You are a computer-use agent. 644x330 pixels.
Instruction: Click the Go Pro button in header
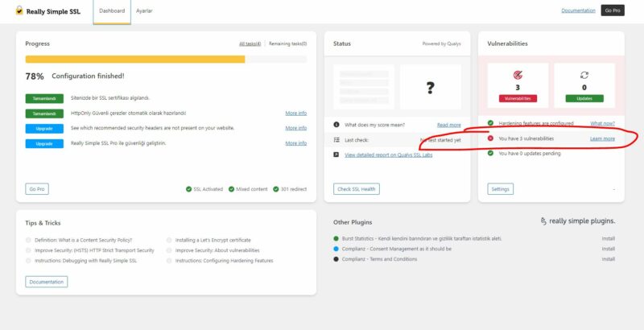pos(612,10)
